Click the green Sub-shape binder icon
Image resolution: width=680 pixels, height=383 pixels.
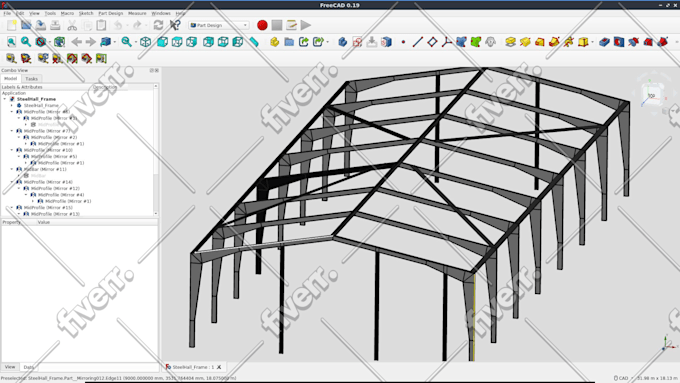click(476, 42)
